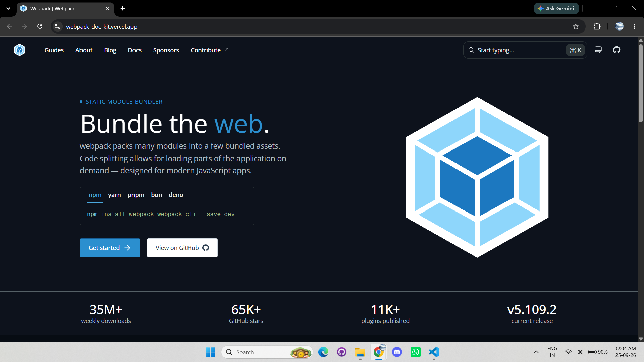
Task: Expand the tab search dropdown arrow
Action: click(8, 8)
